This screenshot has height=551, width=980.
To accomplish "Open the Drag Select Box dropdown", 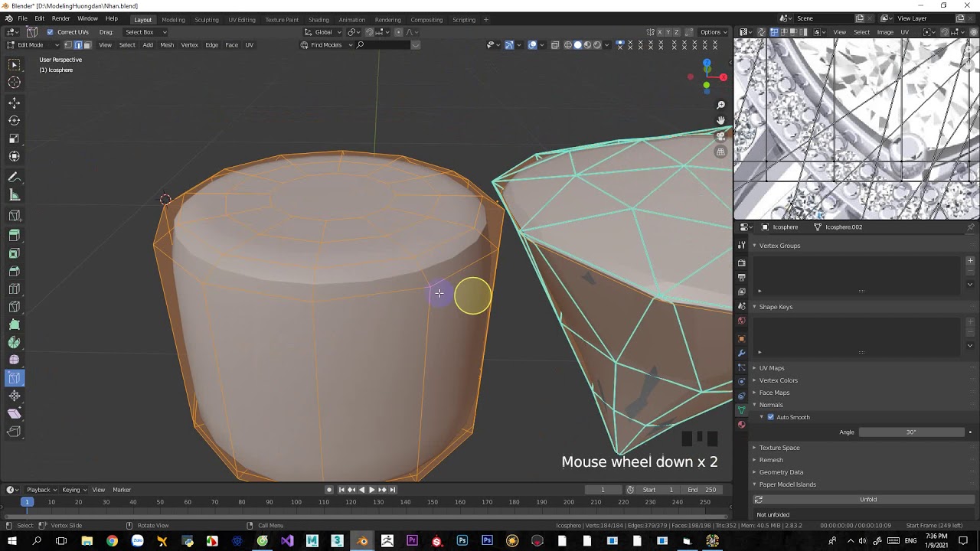I will coord(145,32).
